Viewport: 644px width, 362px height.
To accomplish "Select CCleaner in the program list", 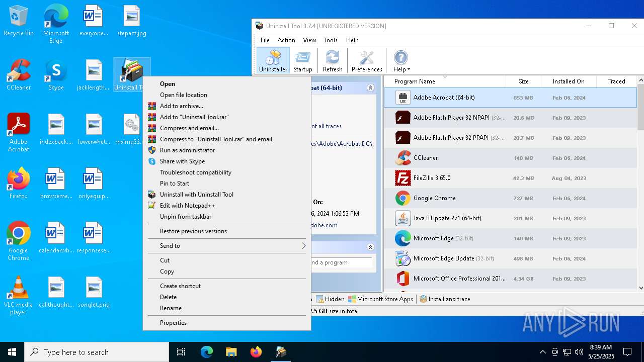I will 510,158.
